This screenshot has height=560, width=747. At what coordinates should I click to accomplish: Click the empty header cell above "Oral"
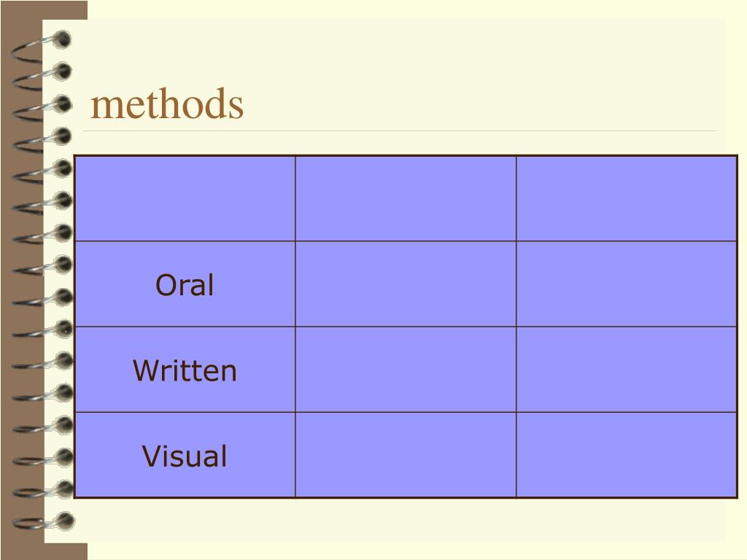(185, 198)
